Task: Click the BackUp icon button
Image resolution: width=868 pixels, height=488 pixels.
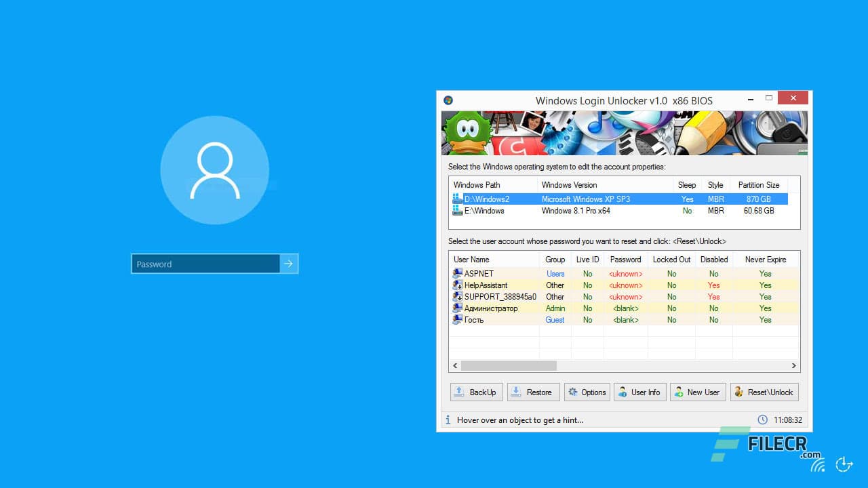Action: pos(460,392)
